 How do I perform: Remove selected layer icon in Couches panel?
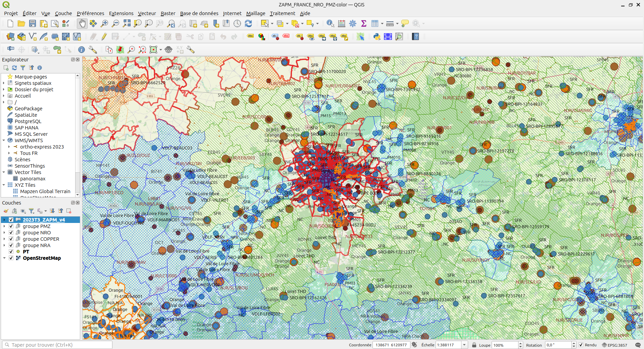click(x=69, y=211)
